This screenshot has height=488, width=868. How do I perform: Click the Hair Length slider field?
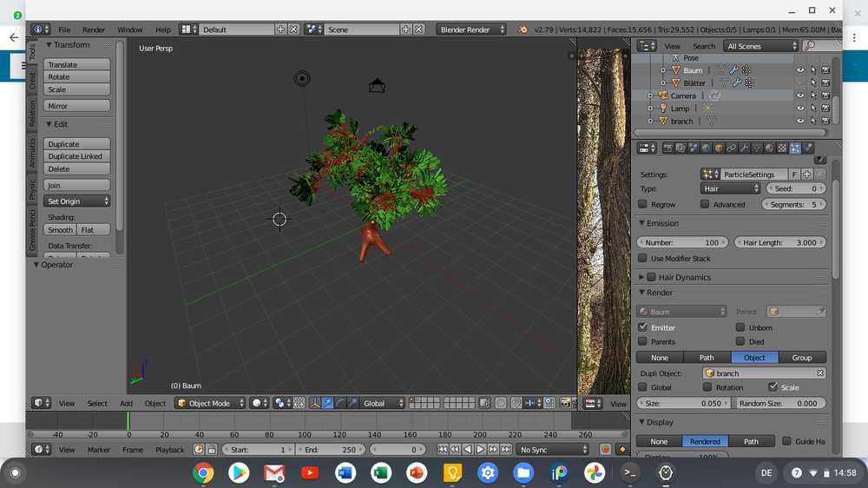pyautogui.click(x=780, y=242)
